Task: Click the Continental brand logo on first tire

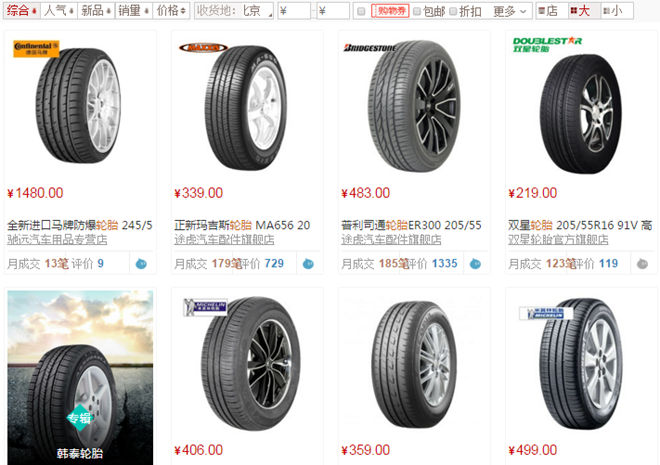Action: [x=36, y=48]
